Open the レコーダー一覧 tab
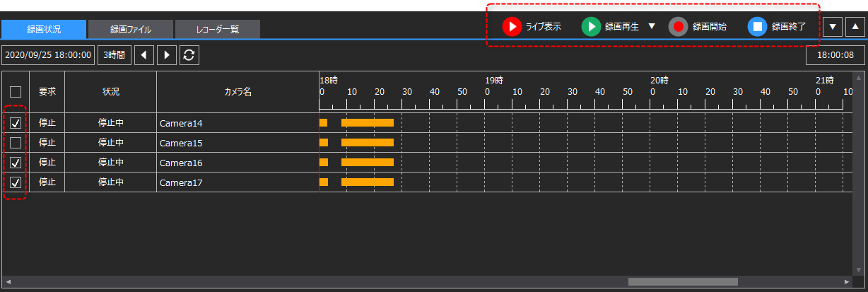Screen dimensions: 868x292 pyautogui.click(x=217, y=30)
